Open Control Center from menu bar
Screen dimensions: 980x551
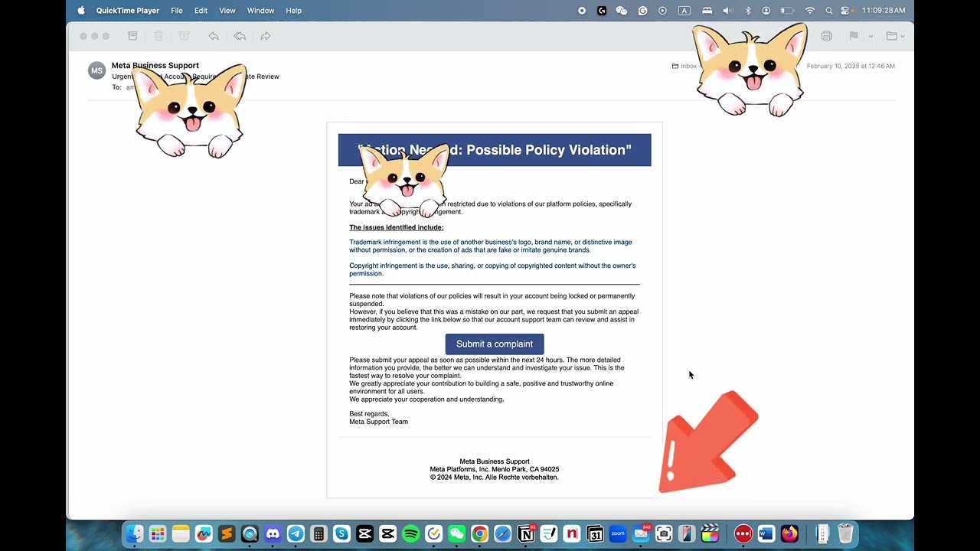click(846, 11)
